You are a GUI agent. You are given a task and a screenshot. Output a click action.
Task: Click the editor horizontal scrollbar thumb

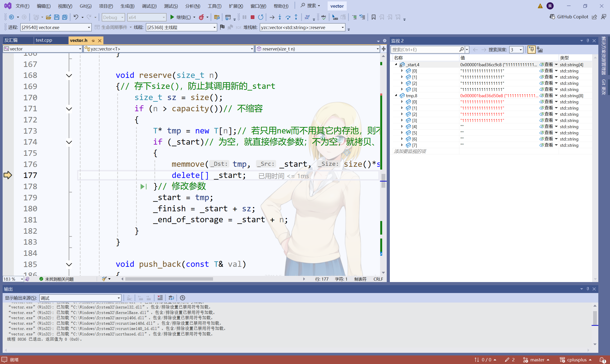tap(169, 279)
